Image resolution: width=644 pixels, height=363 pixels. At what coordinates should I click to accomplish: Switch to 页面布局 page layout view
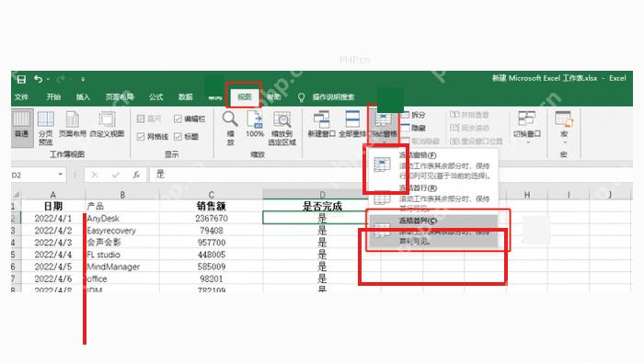point(73,124)
